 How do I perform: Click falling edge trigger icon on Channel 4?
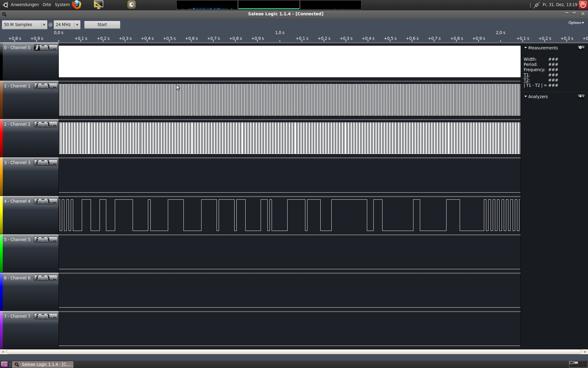49,201
